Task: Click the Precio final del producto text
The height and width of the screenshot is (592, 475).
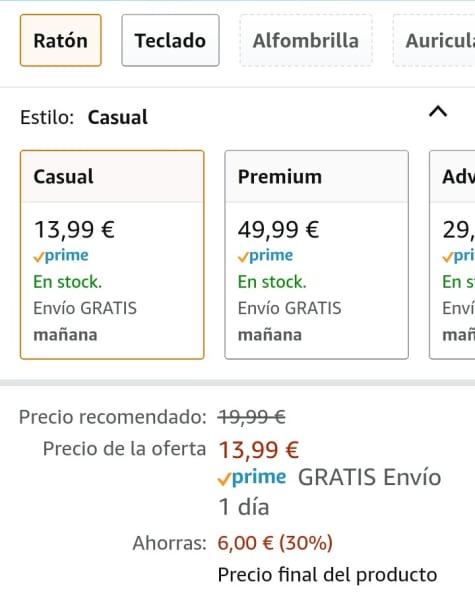Action: point(327,575)
